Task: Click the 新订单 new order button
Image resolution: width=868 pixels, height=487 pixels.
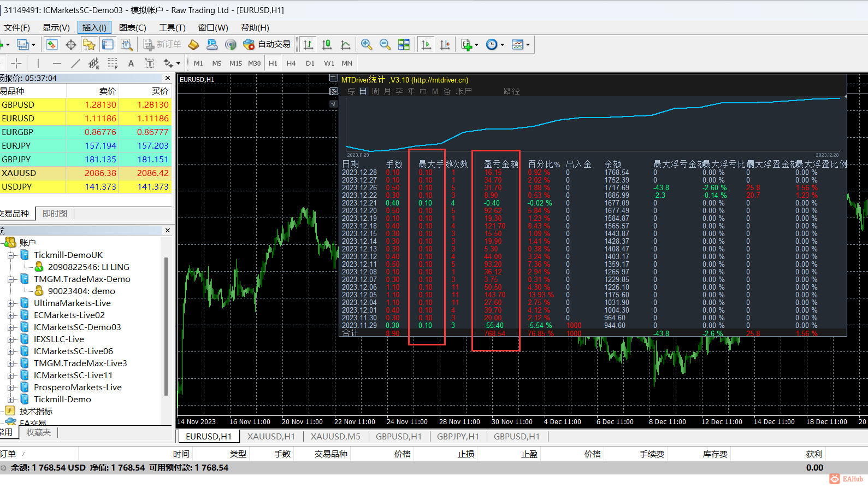Action: [x=162, y=45]
